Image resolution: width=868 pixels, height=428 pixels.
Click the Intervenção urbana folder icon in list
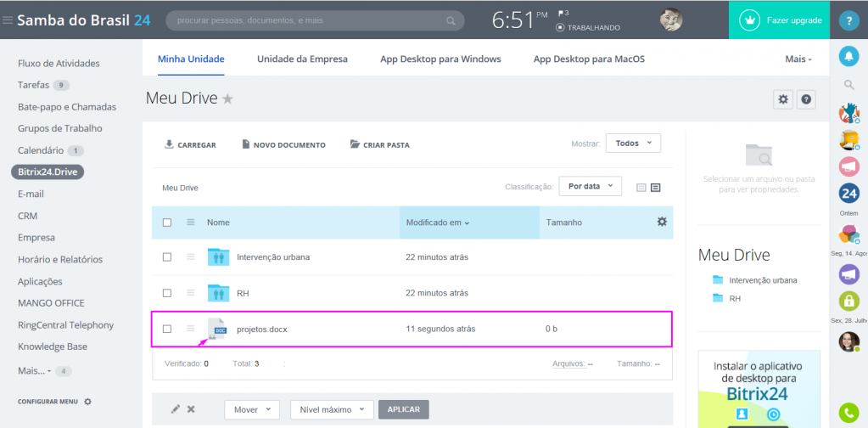click(219, 257)
